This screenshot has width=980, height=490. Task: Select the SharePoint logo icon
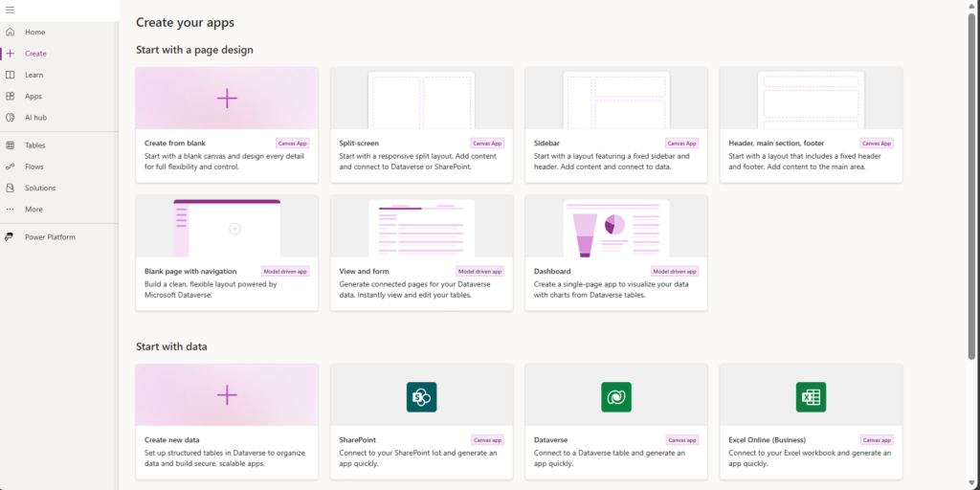tap(421, 396)
